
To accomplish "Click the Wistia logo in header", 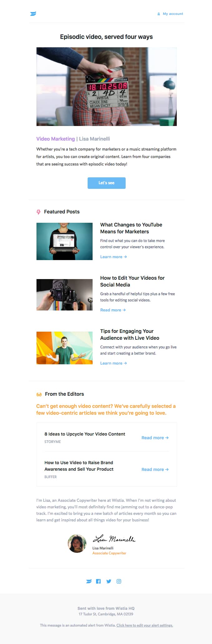I will tap(33, 14).
